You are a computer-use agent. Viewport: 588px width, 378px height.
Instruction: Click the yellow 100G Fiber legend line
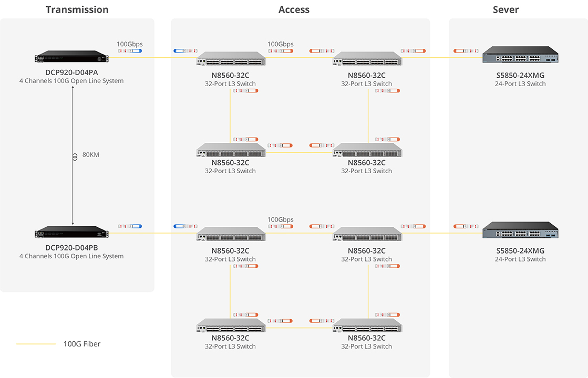(x=36, y=344)
